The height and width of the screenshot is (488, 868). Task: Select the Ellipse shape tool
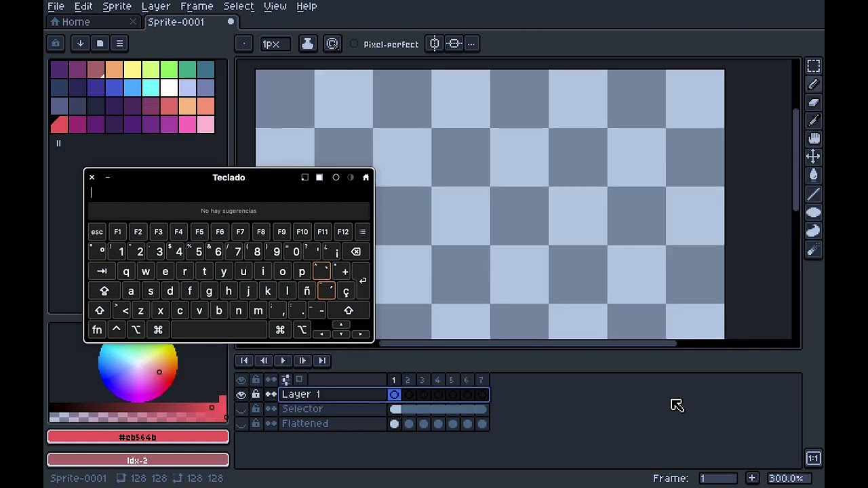click(x=813, y=212)
